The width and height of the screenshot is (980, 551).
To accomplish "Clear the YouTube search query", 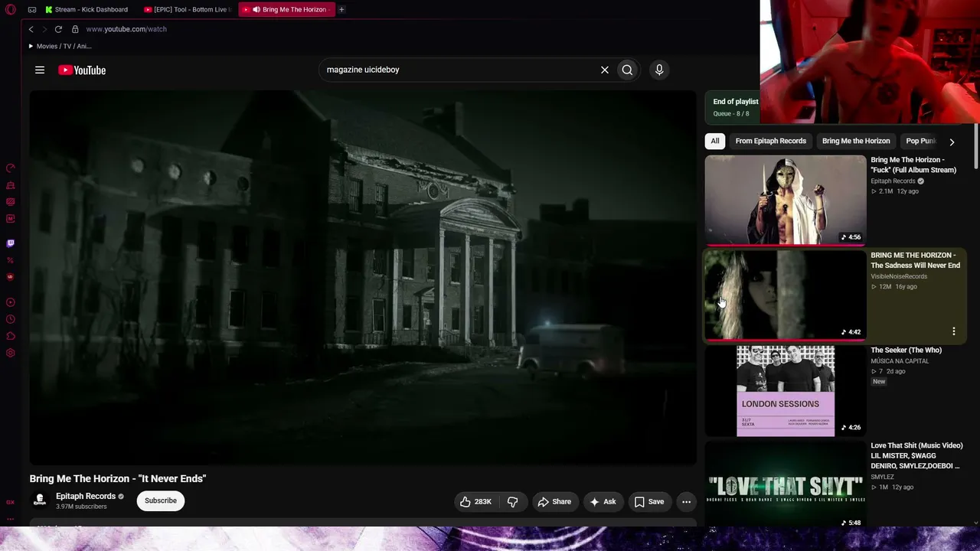I will click(x=605, y=70).
